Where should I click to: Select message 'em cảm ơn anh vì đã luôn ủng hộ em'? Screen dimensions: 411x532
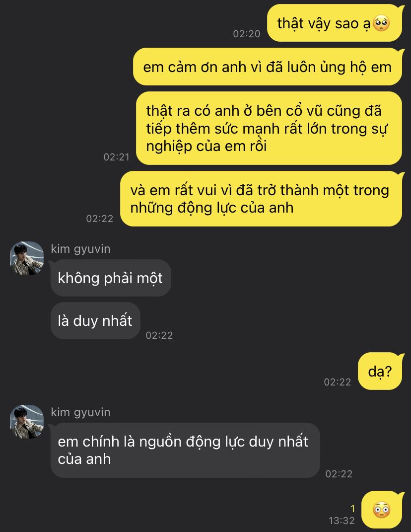coord(268,67)
